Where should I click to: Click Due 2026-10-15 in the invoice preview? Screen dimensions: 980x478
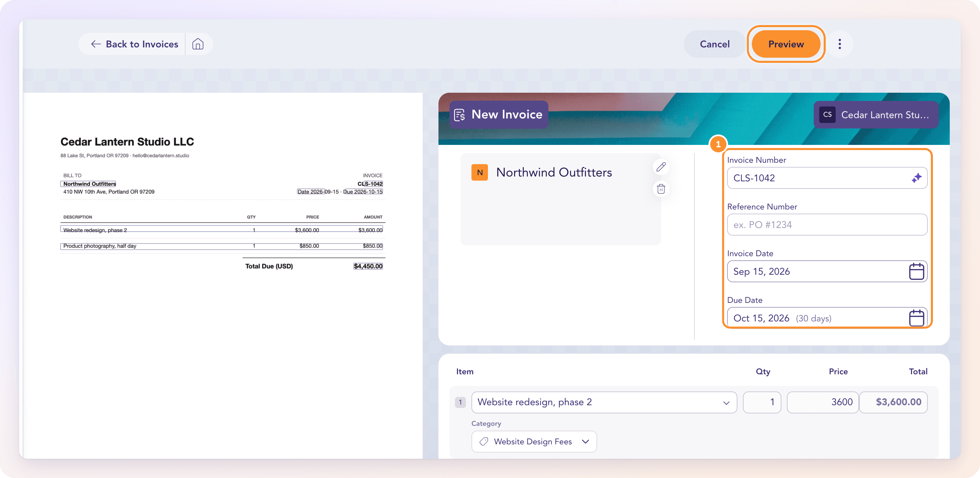[x=363, y=192]
